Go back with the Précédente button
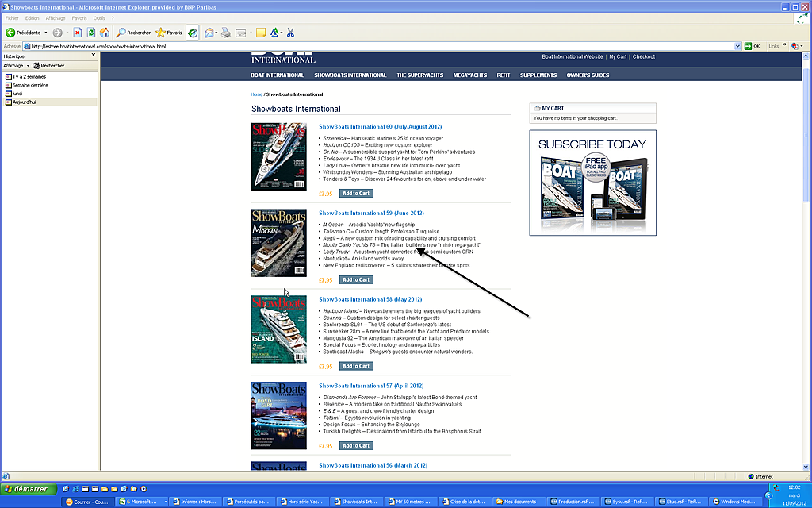The image size is (812, 508). pyautogui.click(x=23, y=33)
